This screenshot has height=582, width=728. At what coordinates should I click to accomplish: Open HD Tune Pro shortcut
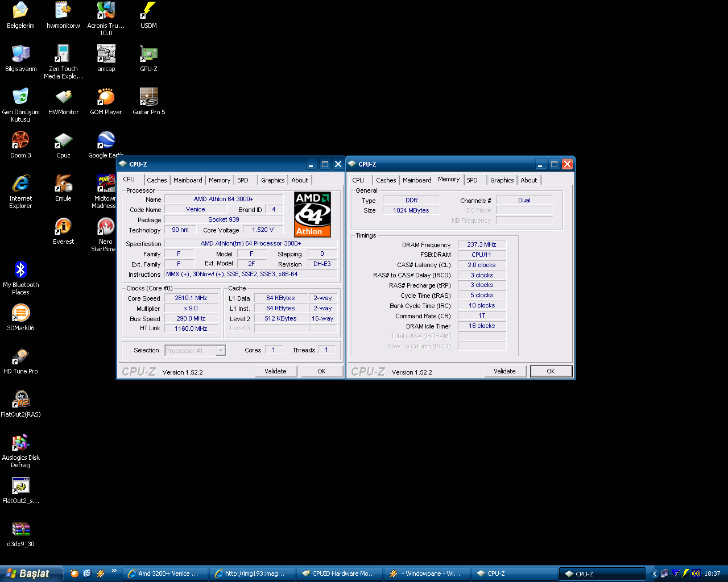point(20,361)
